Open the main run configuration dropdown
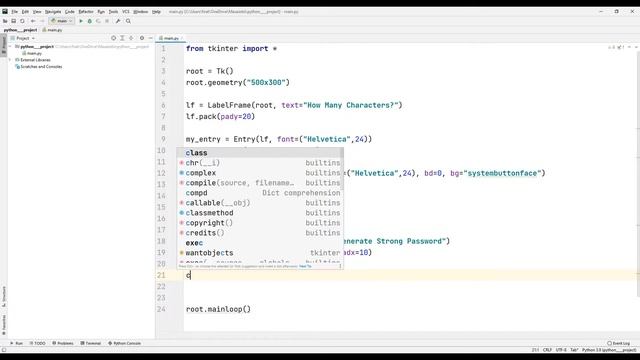The image size is (640, 360). [61, 21]
